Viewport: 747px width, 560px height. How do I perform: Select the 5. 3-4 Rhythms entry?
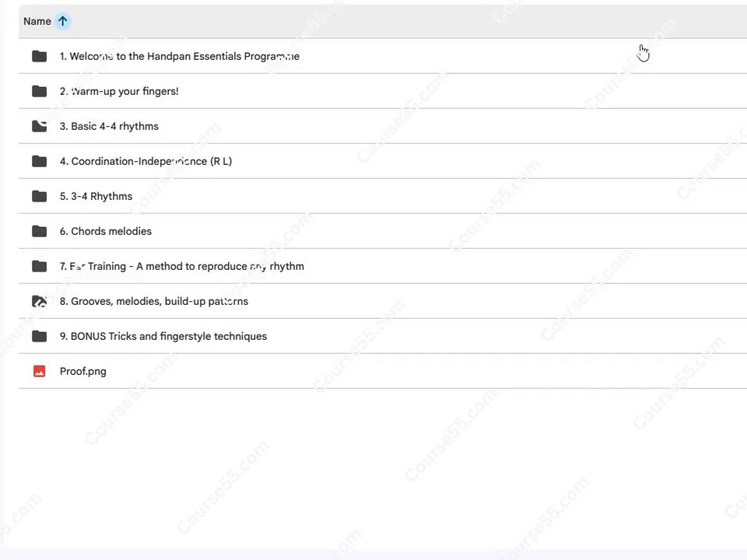tap(96, 196)
